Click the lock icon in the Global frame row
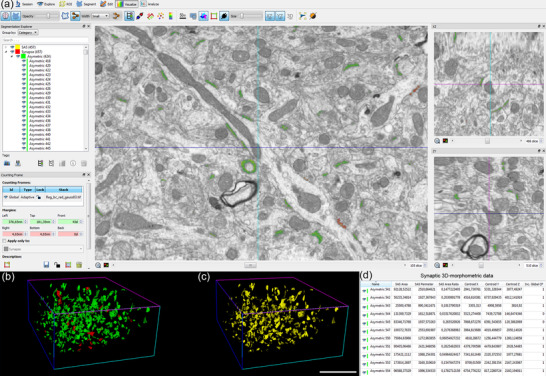Screen dimensions: 546x376 [x=39, y=197]
